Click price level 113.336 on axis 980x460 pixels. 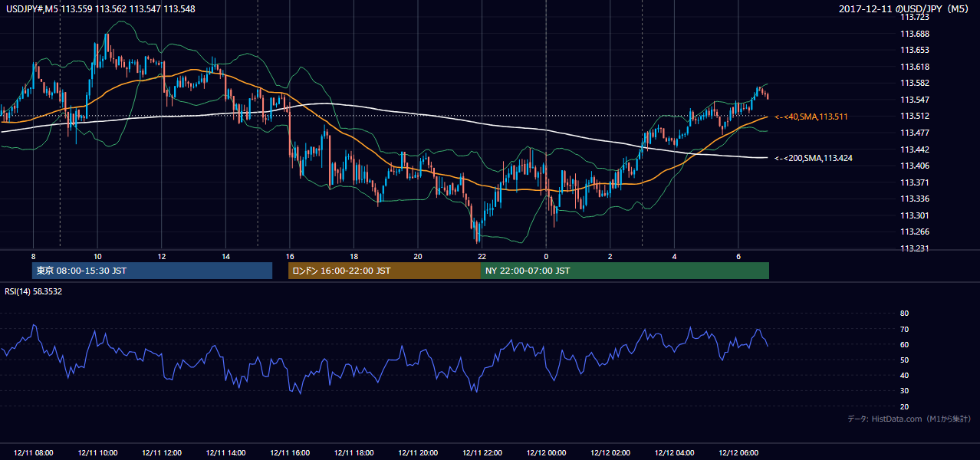point(914,199)
